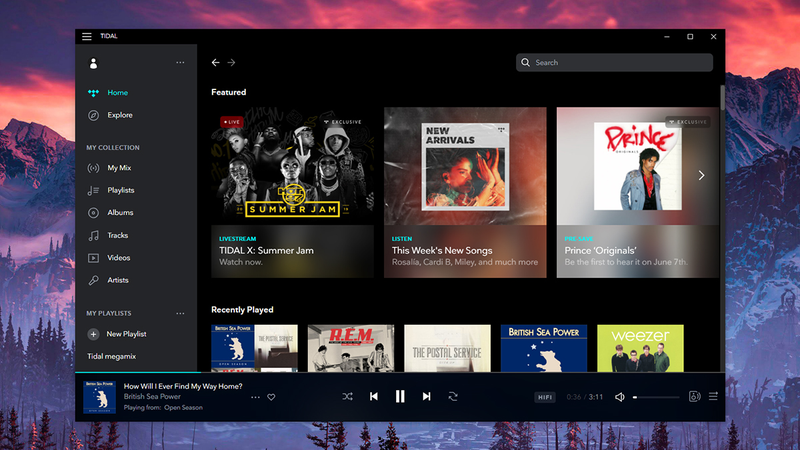This screenshot has width=800, height=450.
Task: Open the Weezer album cover
Action: [x=640, y=348]
